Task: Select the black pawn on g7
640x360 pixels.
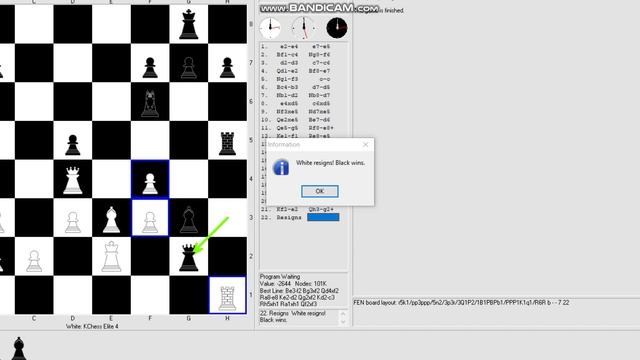Action: (189, 67)
